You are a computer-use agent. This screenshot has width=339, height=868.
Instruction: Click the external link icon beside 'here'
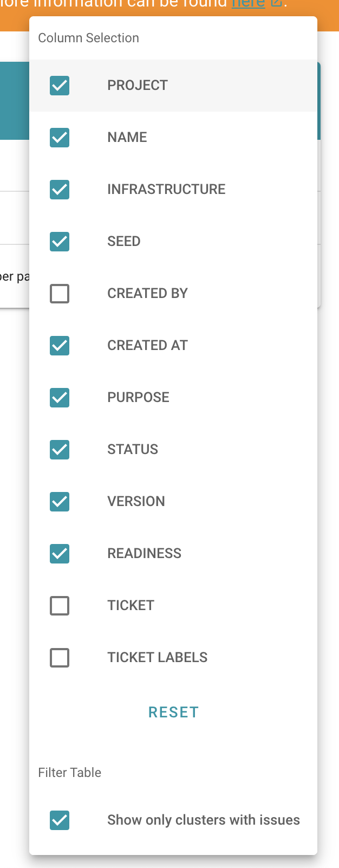276,3
